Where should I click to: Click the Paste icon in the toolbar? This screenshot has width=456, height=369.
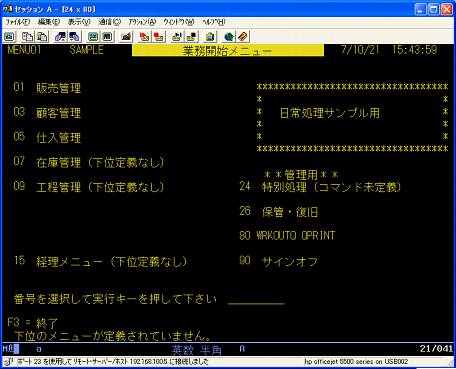click(42, 37)
